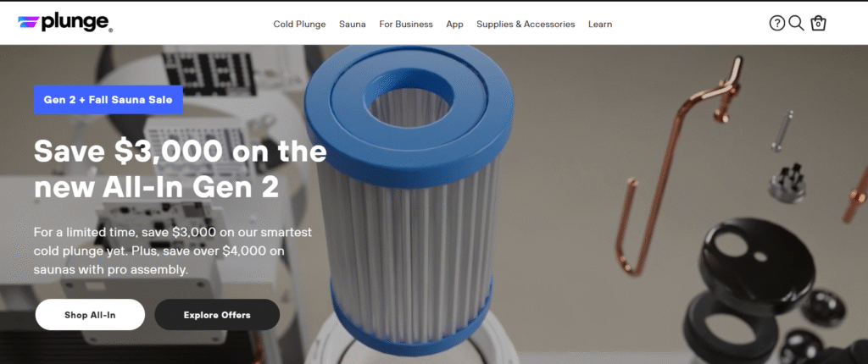Screen dimensions: 868x364
Task: Click the gradient Plunge logo mark
Action: (x=28, y=23)
